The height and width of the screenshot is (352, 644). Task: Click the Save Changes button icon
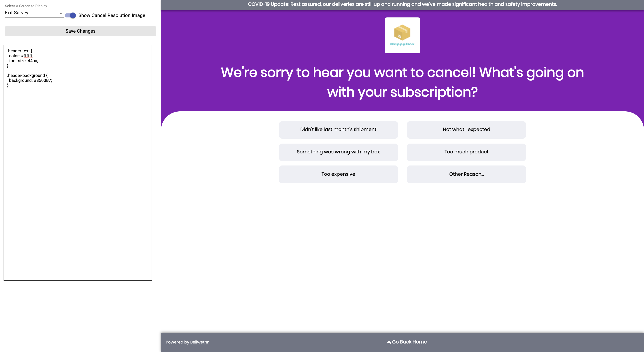[x=80, y=31]
